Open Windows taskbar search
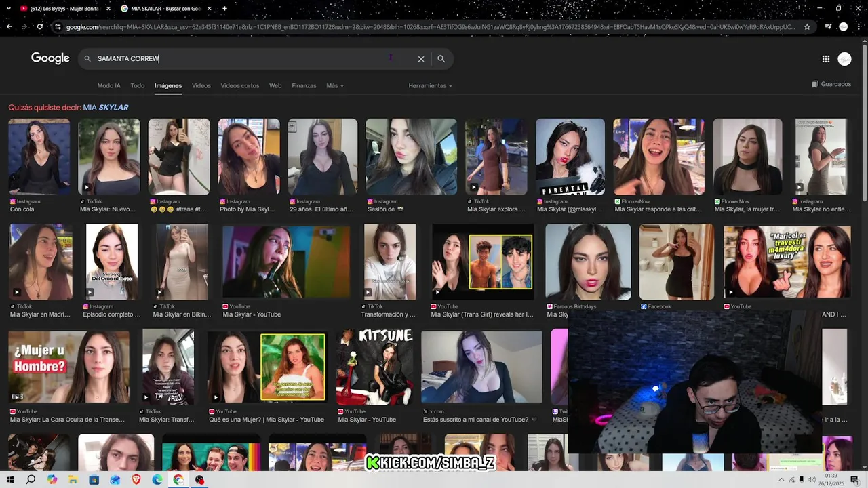 pos(31,480)
